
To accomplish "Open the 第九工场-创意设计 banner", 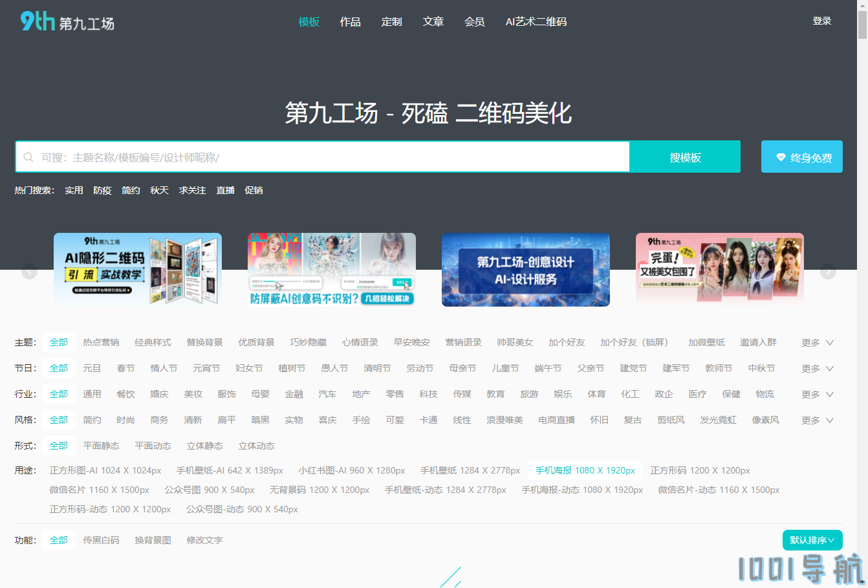I will pos(525,269).
